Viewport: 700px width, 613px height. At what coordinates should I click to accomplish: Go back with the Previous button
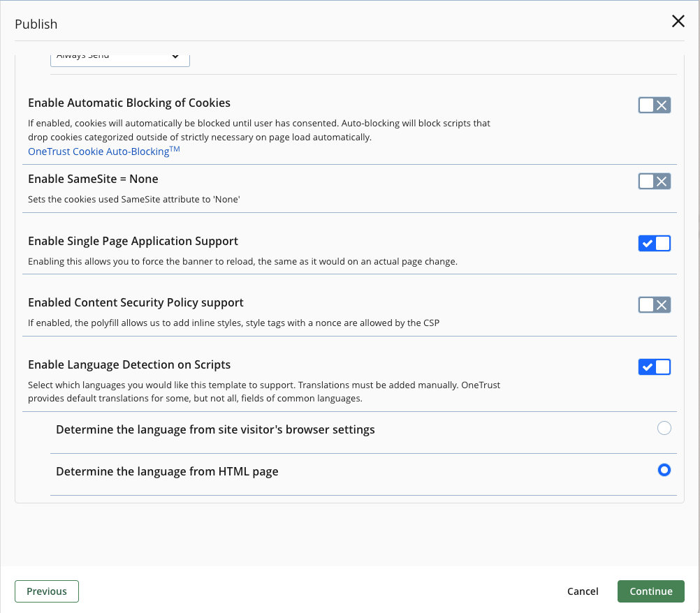(x=47, y=591)
